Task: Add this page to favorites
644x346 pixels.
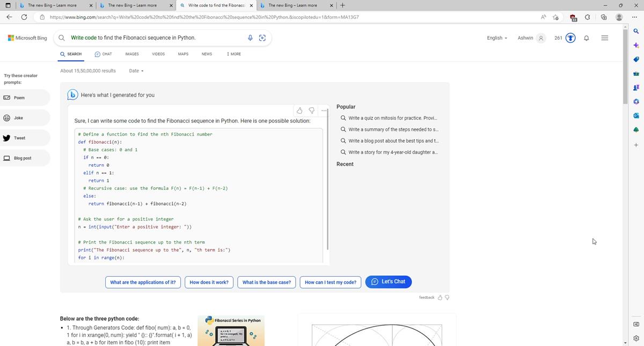Action: (x=556, y=17)
